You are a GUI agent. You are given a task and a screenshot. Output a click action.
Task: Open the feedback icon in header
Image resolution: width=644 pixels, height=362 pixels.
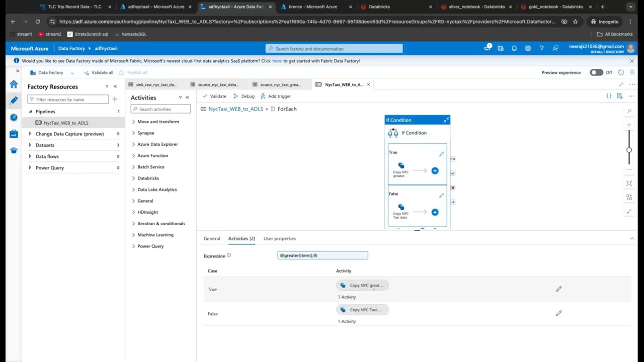pyautogui.click(x=555, y=48)
